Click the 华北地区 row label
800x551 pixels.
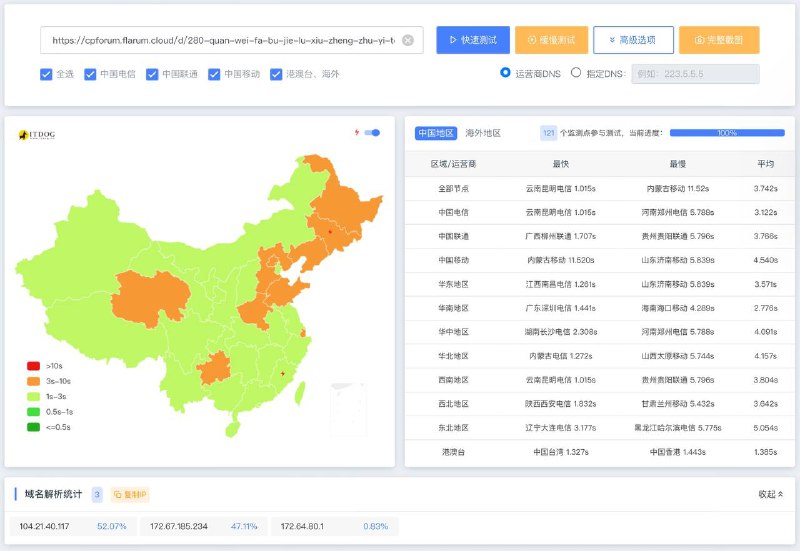[453, 356]
